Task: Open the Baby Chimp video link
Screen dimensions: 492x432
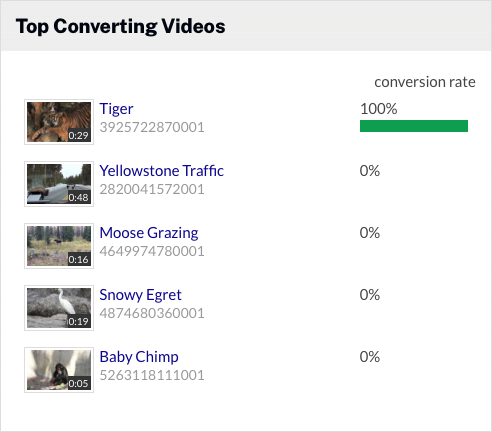Action: [x=139, y=357]
